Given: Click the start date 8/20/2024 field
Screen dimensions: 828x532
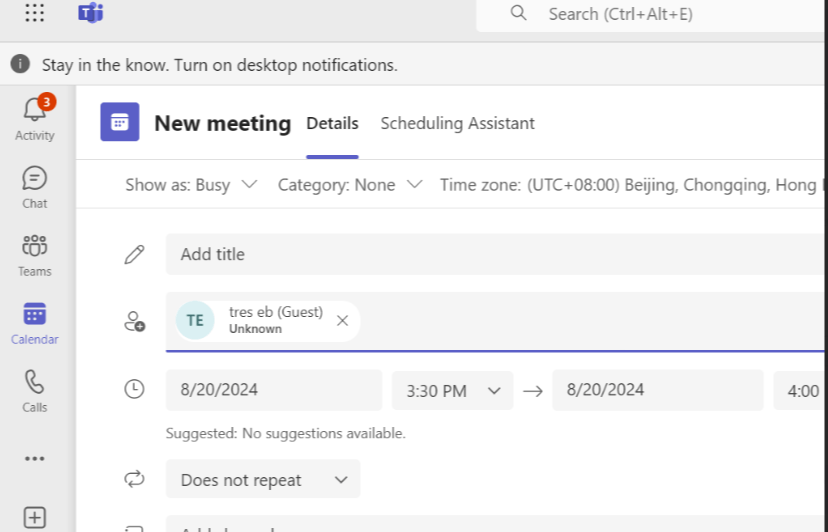Looking at the screenshot, I should [273, 390].
